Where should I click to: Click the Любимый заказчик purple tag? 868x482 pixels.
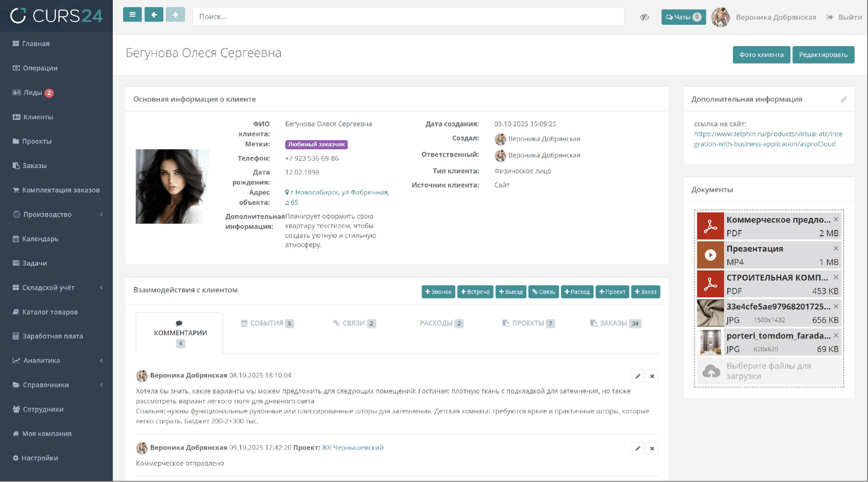(316, 144)
